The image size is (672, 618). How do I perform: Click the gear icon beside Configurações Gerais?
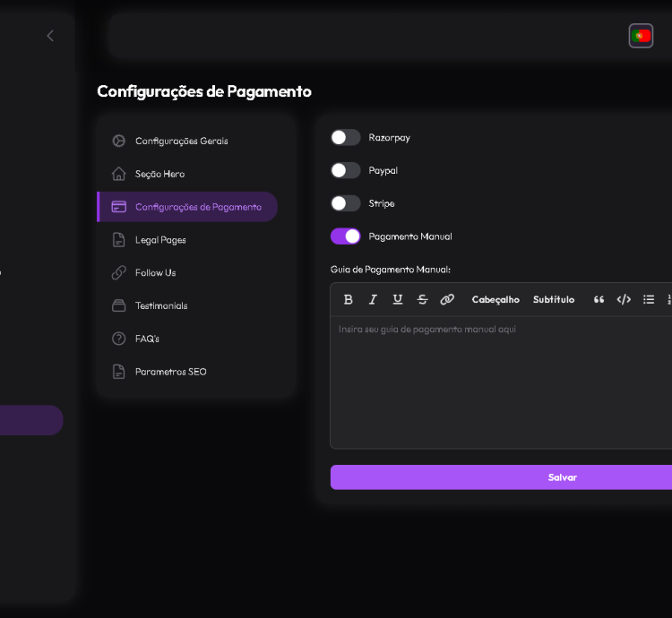tap(118, 141)
